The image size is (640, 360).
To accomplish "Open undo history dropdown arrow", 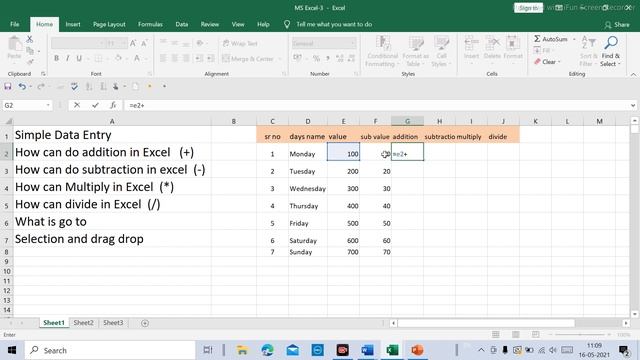I will click(x=30, y=86).
